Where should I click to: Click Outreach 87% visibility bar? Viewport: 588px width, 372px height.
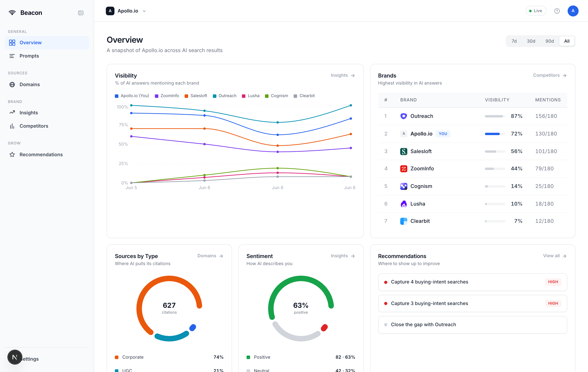click(495, 116)
